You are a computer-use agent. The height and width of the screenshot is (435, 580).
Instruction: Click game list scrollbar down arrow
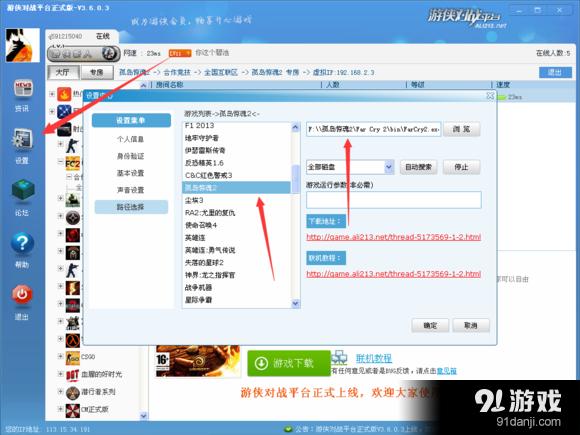[295, 303]
